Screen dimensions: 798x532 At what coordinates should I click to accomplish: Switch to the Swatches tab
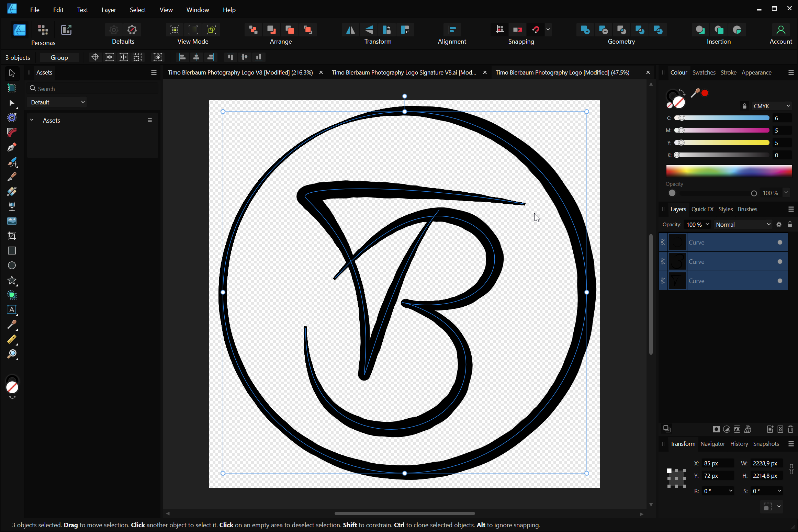(x=704, y=72)
